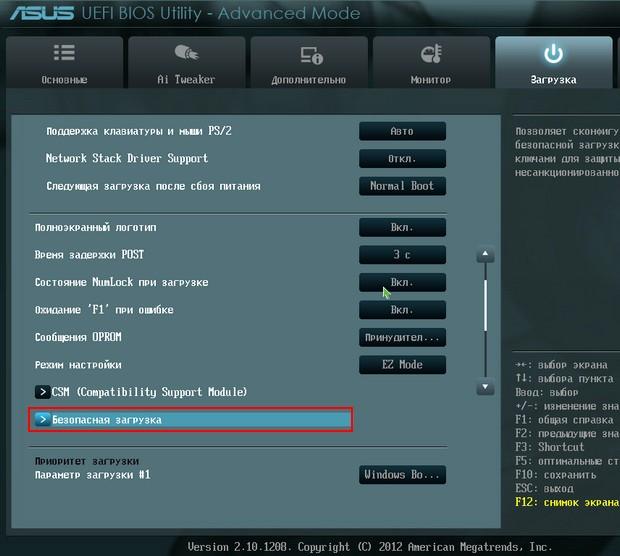The width and height of the screenshot is (620, 556).
Task: Click the F10: сохранить hint
Action: 556,475
